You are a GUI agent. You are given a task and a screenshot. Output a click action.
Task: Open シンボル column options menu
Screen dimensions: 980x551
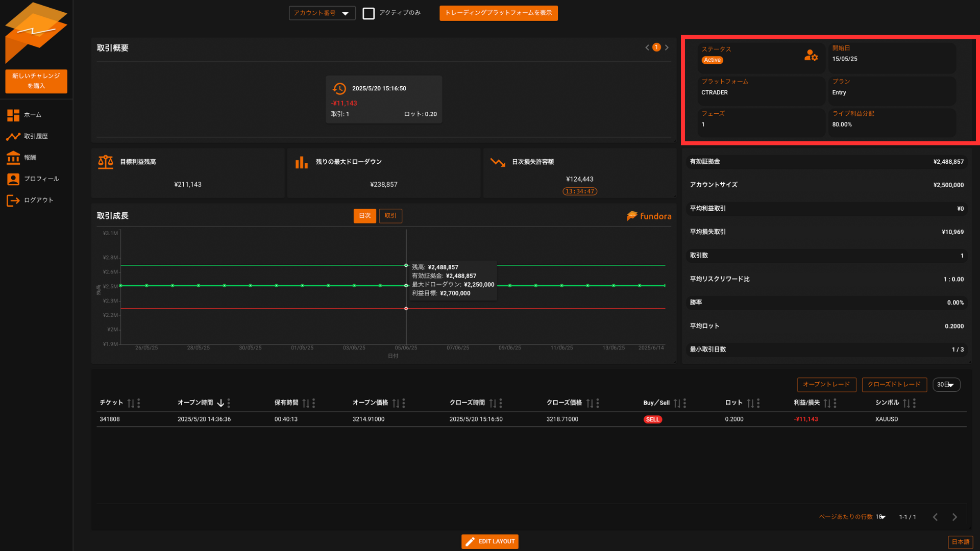(915, 403)
